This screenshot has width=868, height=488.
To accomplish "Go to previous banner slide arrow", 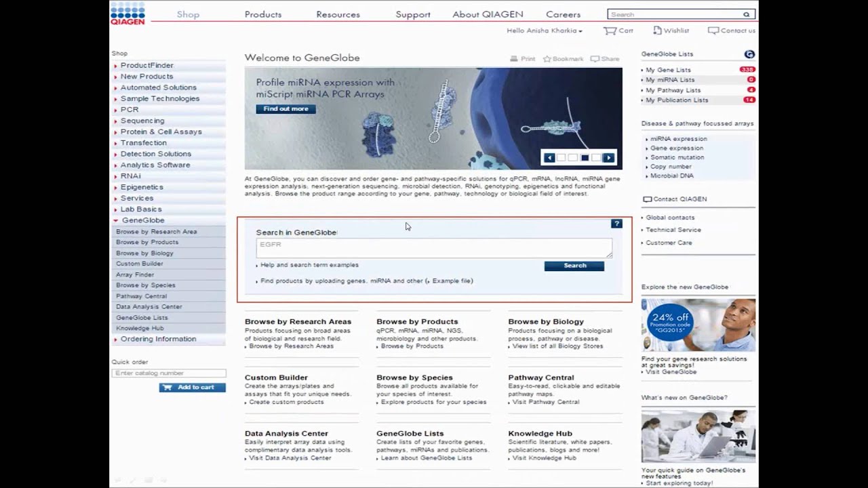I will pyautogui.click(x=549, y=158).
